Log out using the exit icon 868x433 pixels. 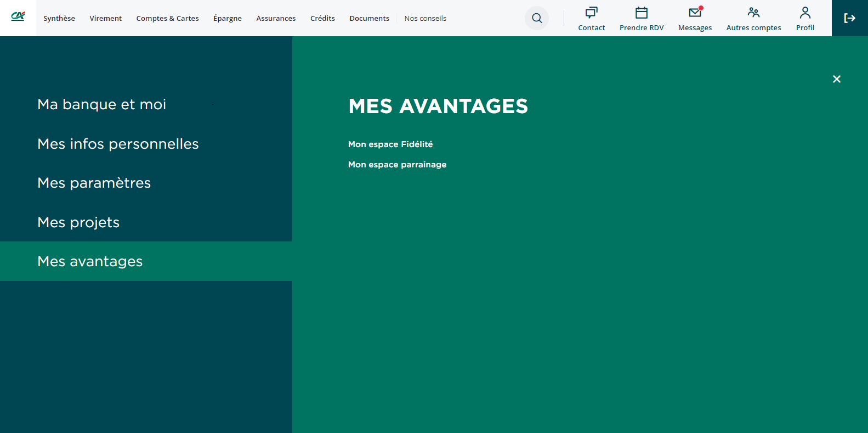tap(849, 18)
